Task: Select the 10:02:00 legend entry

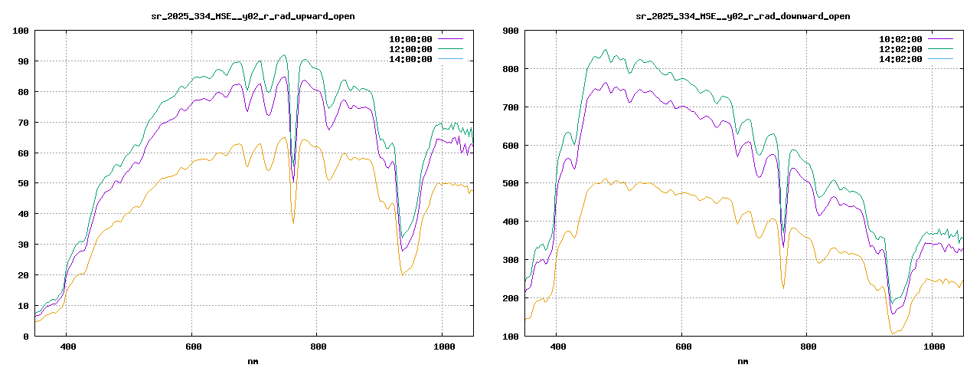Action: (901, 39)
